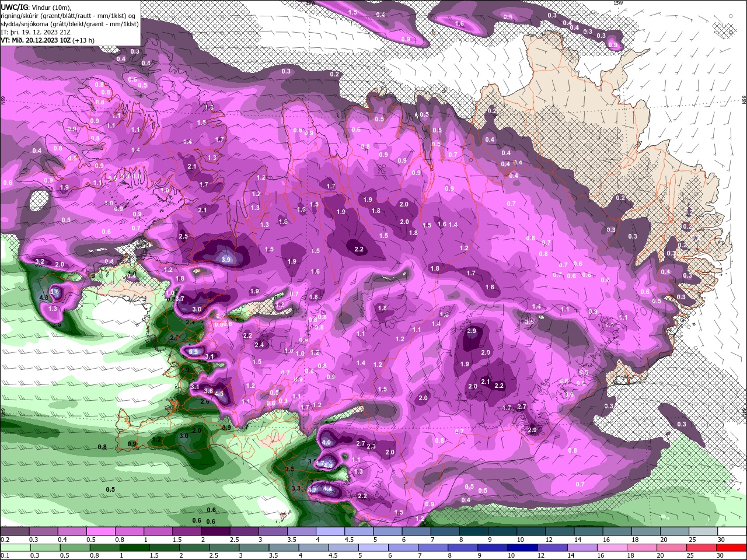The width and height of the screenshot is (747, 560).
Task: Click the 'UWC/IG: Vindur (10m),' title line
Action: click(37, 7)
